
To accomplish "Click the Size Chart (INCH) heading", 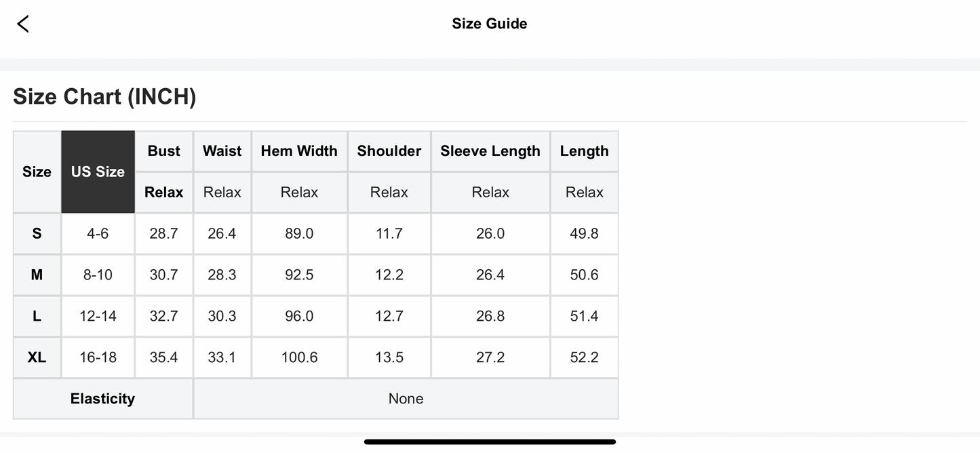I will (x=104, y=97).
